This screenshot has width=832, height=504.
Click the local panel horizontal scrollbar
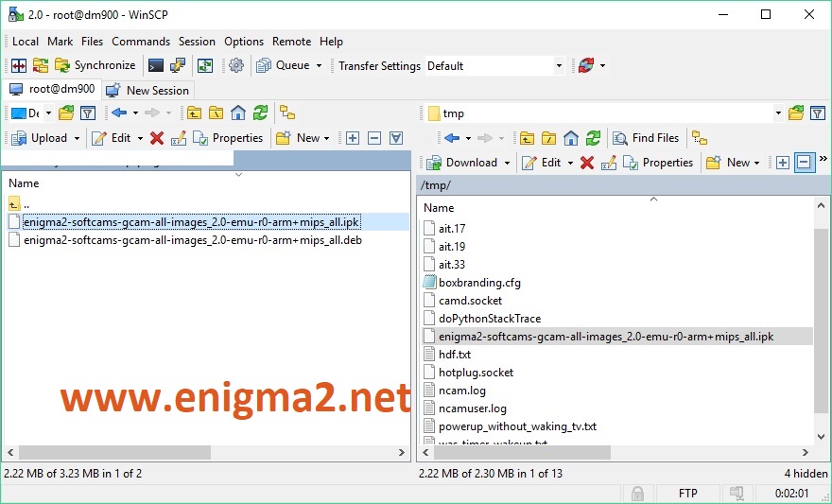tap(115, 453)
